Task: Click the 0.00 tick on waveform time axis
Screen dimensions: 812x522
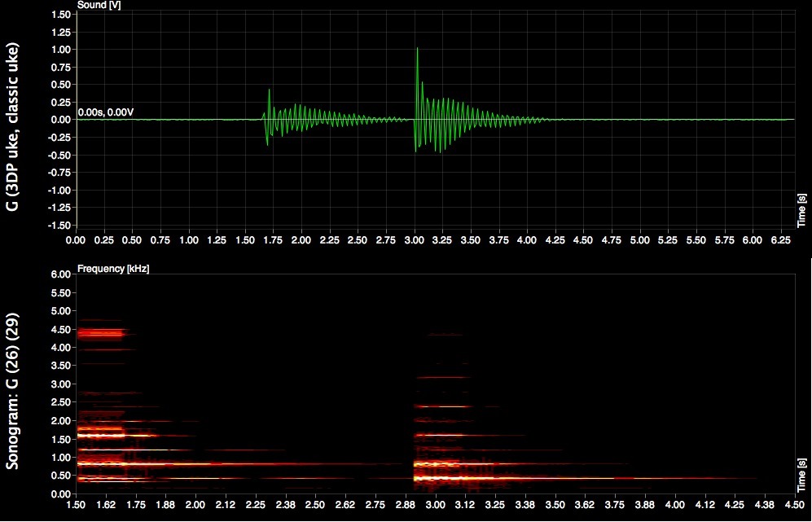Action: (x=76, y=241)
